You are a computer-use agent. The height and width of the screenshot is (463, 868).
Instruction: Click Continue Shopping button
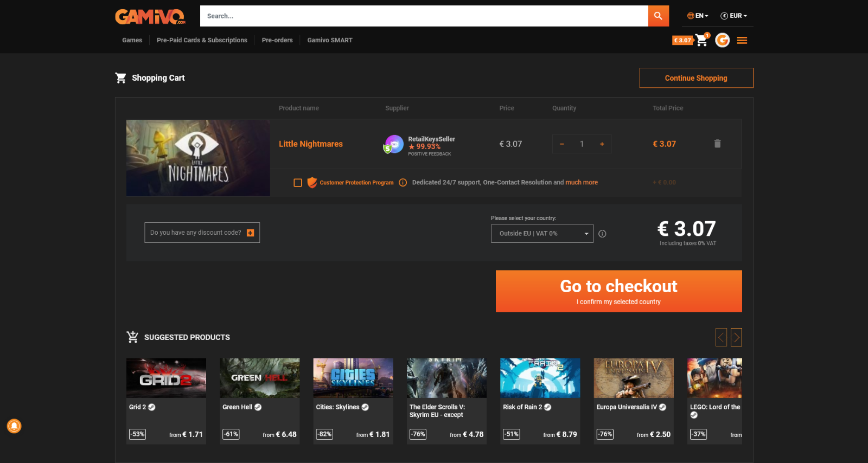[x=696, y=78]
